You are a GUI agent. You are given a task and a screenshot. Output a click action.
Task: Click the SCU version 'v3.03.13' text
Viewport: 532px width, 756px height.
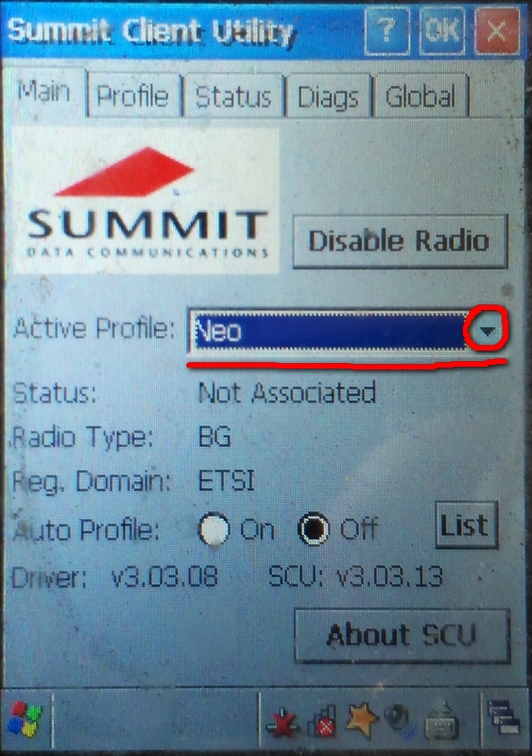(388, 576)
